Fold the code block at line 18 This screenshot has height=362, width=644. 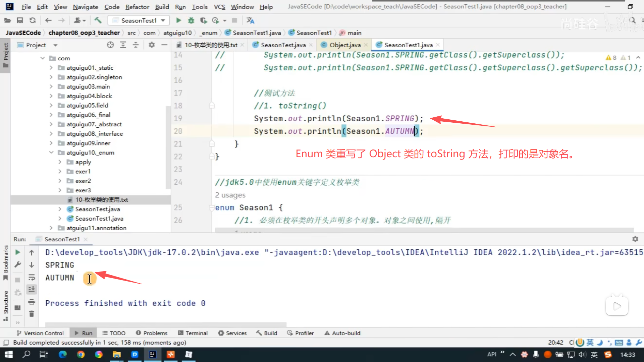coord(212,106)
